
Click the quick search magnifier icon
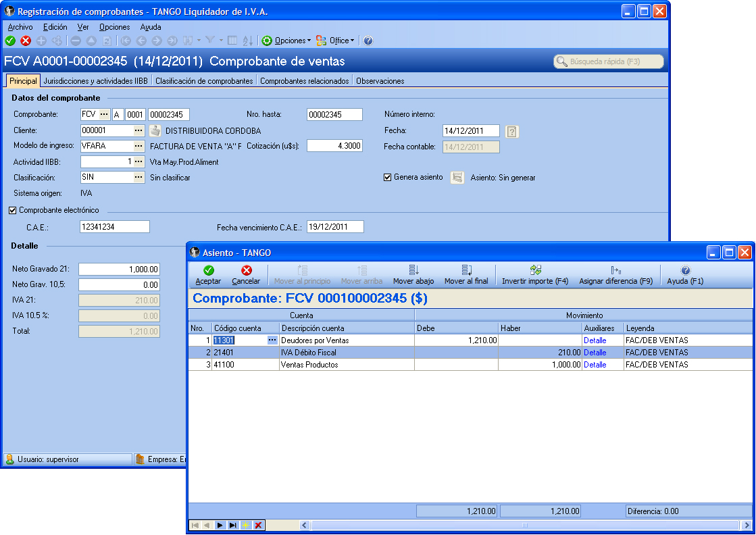click(561, 61)
